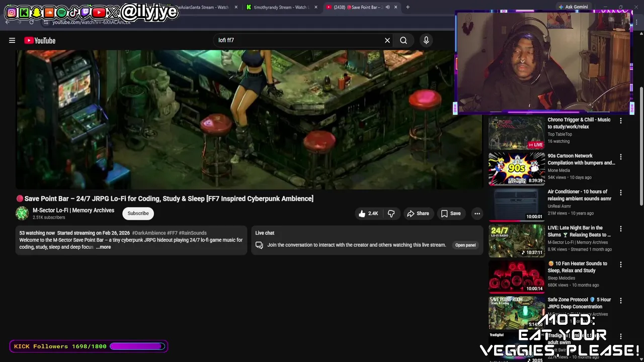
Task: Open the live chat panel
Action: pos(465,245)
